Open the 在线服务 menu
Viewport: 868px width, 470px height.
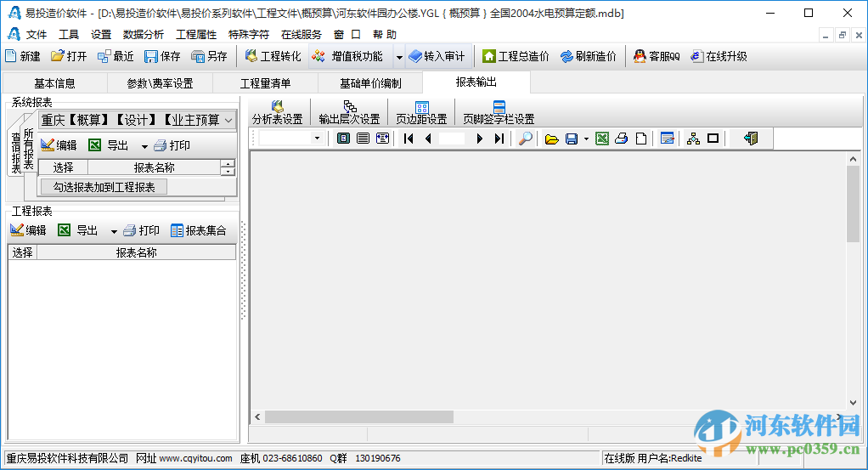click(x=302, y=34)
